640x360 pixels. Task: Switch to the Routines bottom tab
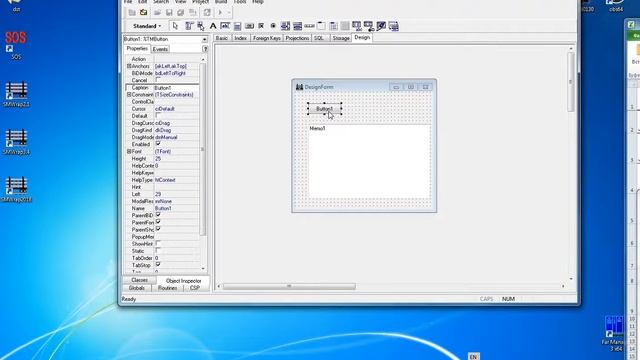[x=167, y=288]
